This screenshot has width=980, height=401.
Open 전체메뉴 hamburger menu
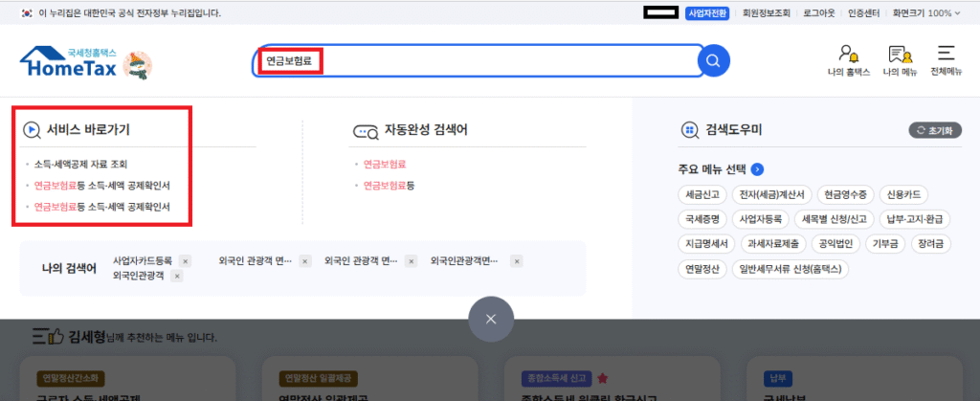pos(947,60)
